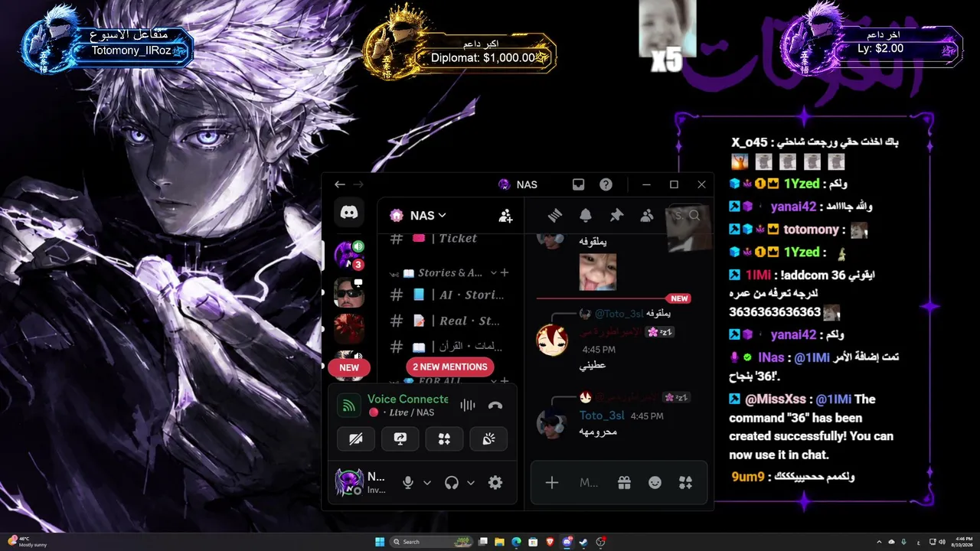Deafen with the headphones button

click(x=452, y=482)
